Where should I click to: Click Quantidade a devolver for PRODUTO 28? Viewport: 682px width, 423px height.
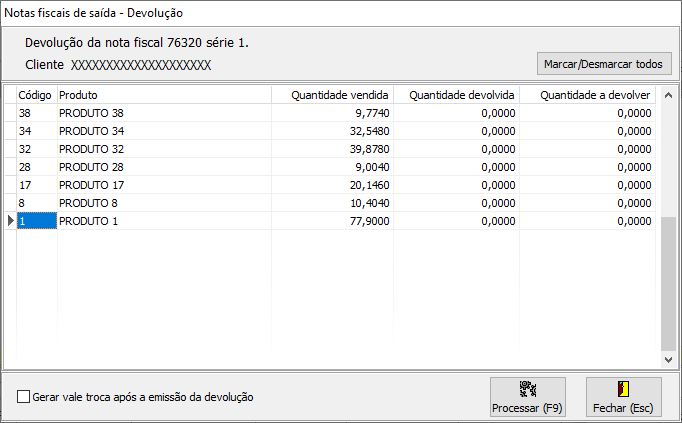pos(587,167)
